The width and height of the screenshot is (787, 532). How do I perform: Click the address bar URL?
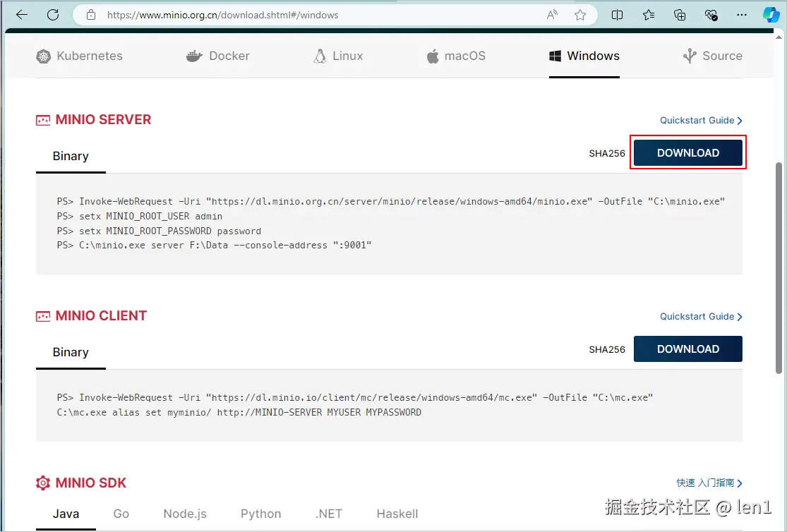pos(222,15)
